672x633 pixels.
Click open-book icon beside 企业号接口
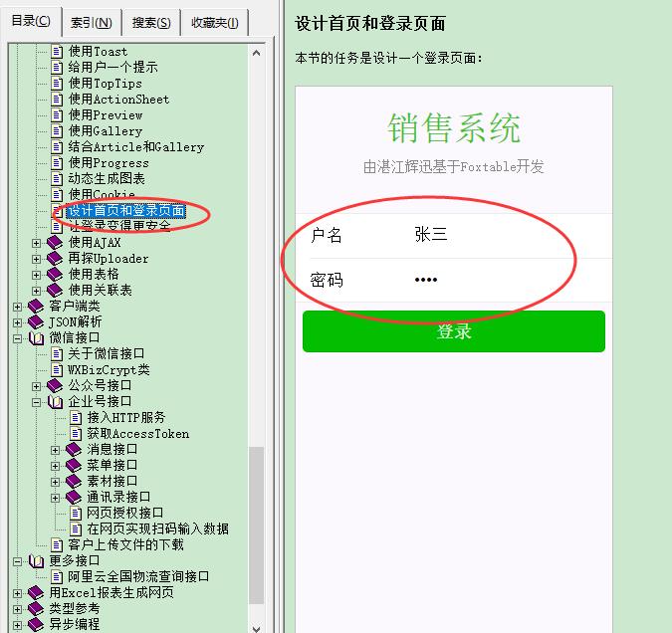[56, 401]
